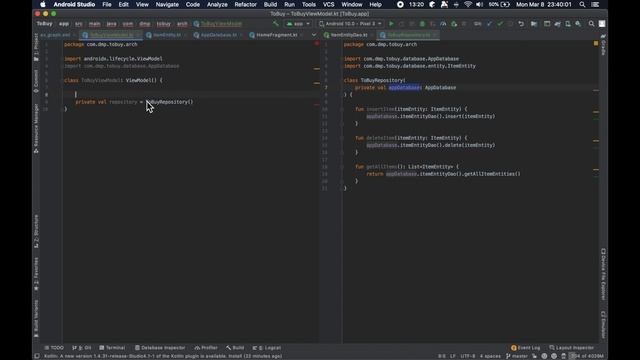Open the LF line separator selector

pos(453,356)
